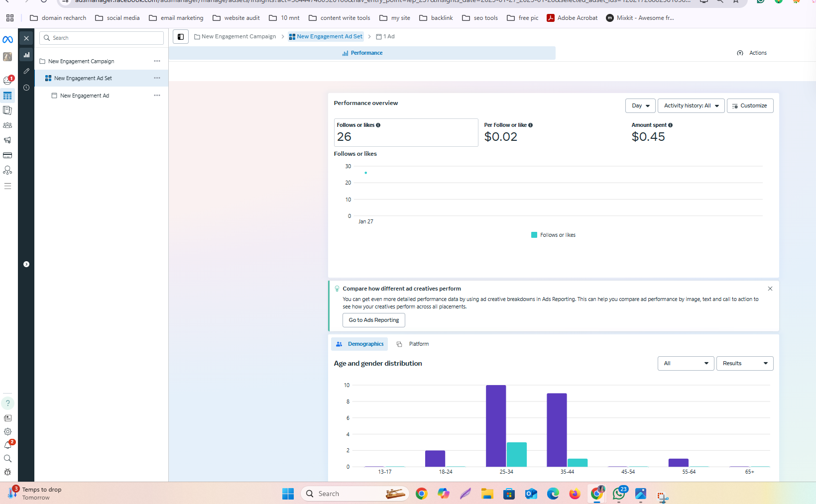This screenshot has height=504, width=816.
Task: Open the history clock icon
Action: (x=26, y=88)
